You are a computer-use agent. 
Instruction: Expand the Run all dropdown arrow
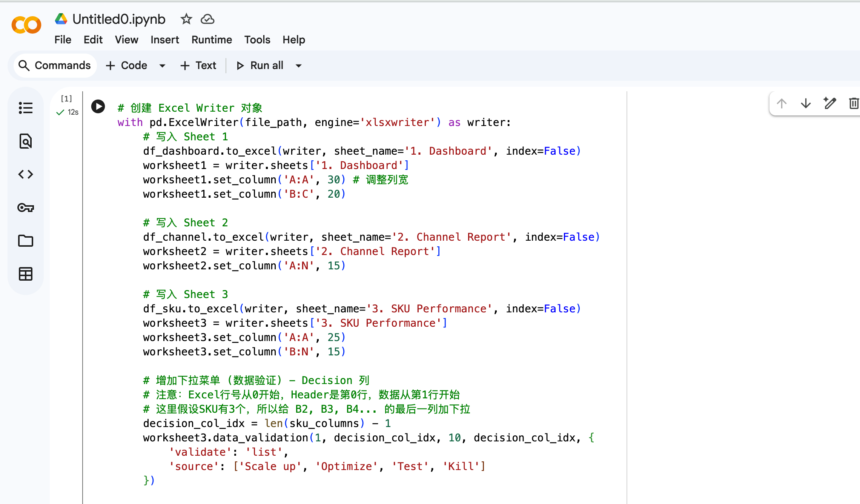(x=299, y=66)
